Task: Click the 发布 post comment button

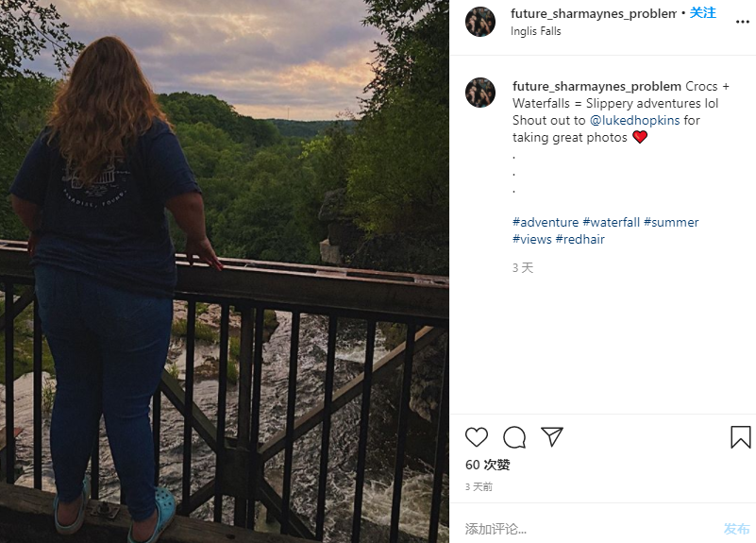Action: coord(737,529)
